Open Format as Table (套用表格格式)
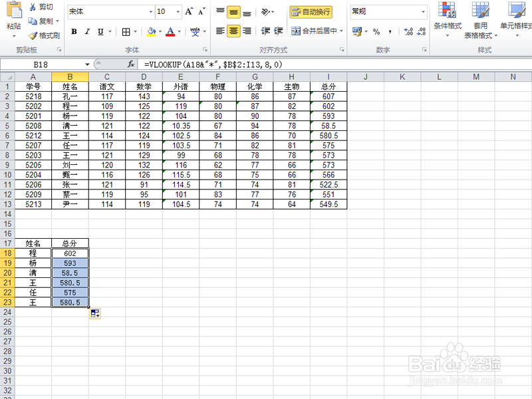The width and height of the screenshot is (532, 399). [x=480, y=20]
